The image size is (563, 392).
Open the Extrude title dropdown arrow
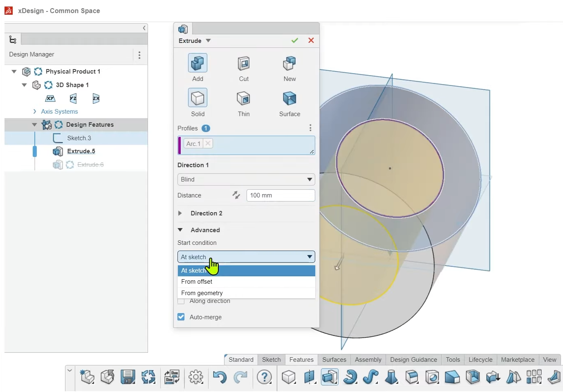tap(208, 40)
